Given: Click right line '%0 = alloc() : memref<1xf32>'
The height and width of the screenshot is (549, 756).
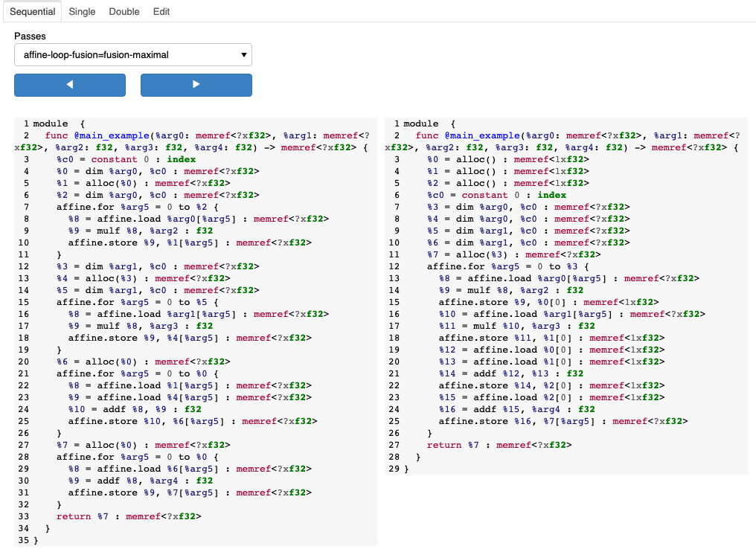Looking at the screenshot, I should [508, 159].
